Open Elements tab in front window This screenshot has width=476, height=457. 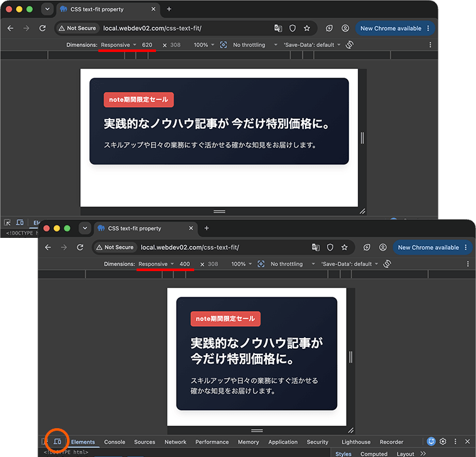(83, 442)
